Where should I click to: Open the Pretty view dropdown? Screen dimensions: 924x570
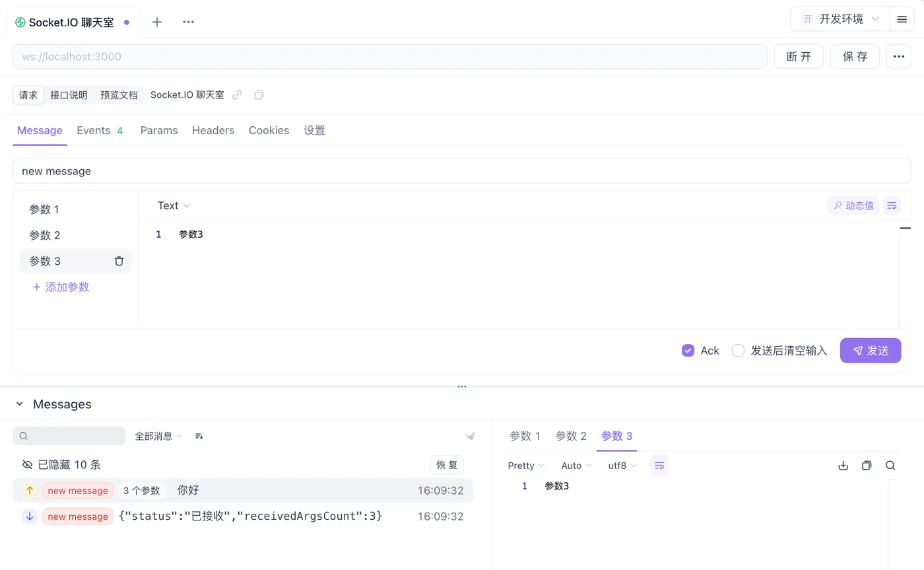click(526, 466)
